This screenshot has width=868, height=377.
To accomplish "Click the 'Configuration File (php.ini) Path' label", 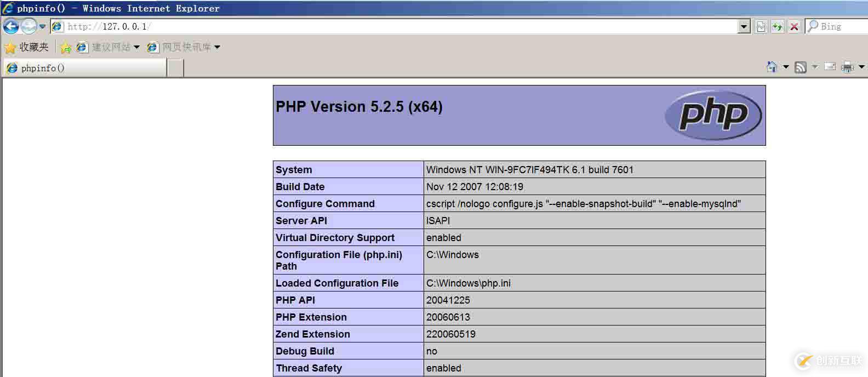I will pyautogui.click(x=339, y=260).
